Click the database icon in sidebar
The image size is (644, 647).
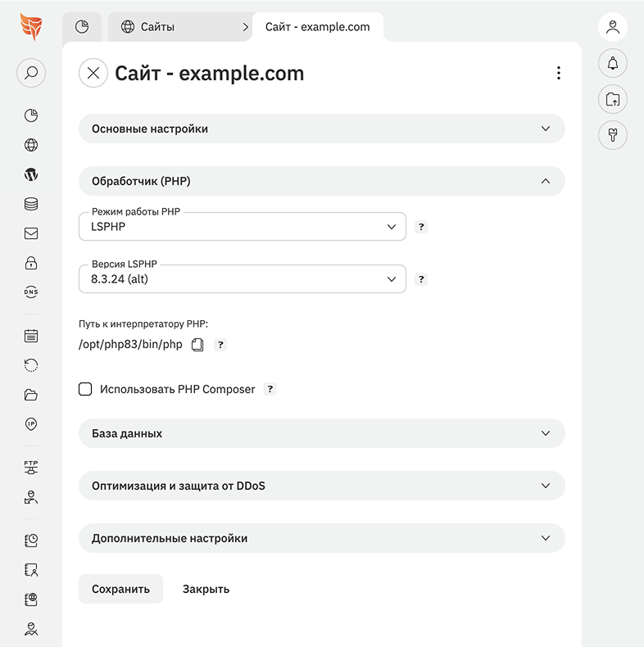(x=31, y=204)
